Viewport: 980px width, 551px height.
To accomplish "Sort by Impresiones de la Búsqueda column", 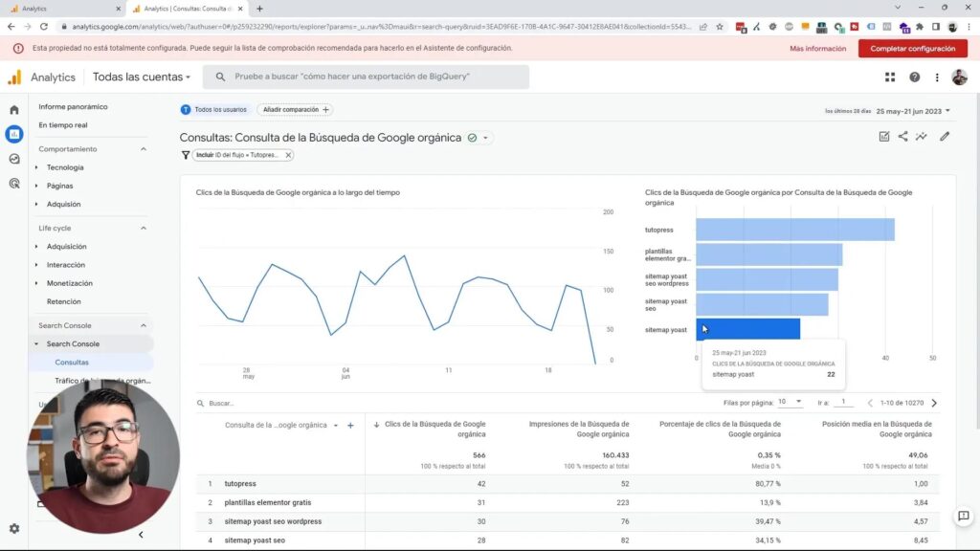I will [579, 429].
